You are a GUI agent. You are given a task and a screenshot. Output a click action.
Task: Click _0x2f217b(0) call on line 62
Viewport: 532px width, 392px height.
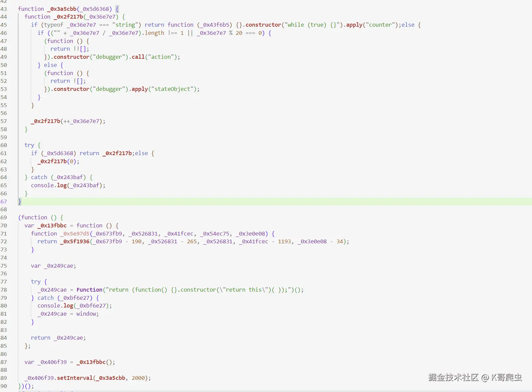coord(57,161)
